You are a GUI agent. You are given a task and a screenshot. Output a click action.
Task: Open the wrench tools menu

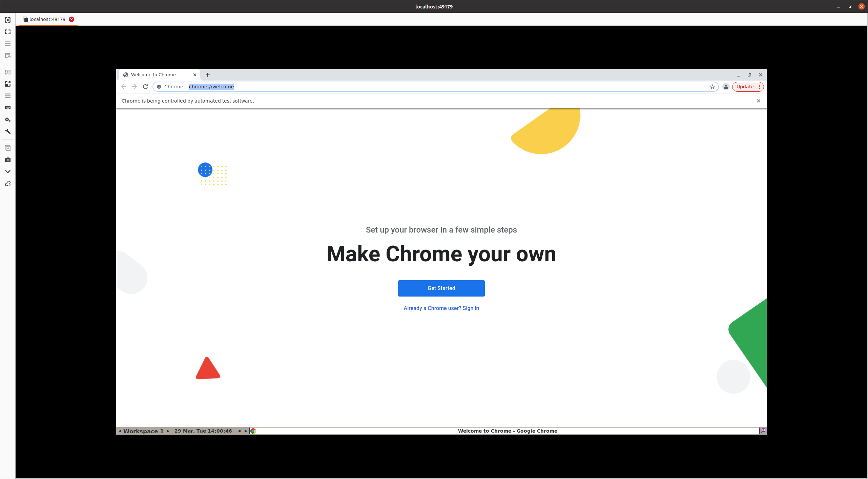pyautogui.click(x=8, y=131)
